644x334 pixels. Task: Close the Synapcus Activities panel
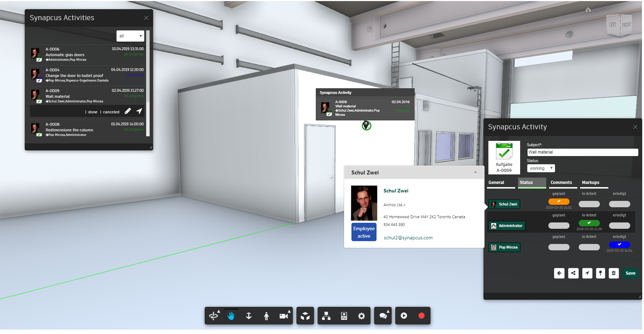(146, 18)
